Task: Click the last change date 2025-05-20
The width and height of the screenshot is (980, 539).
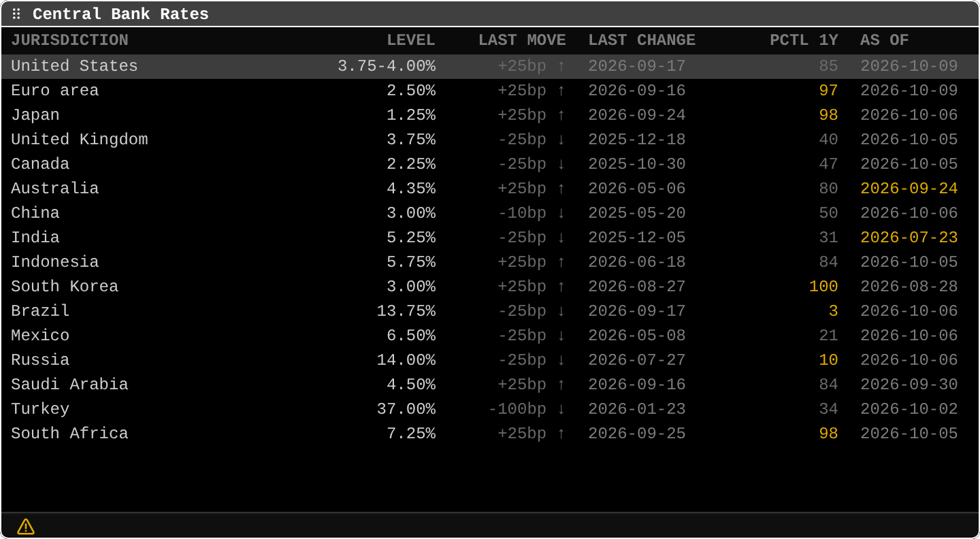Action: click(x=637, y=213)
